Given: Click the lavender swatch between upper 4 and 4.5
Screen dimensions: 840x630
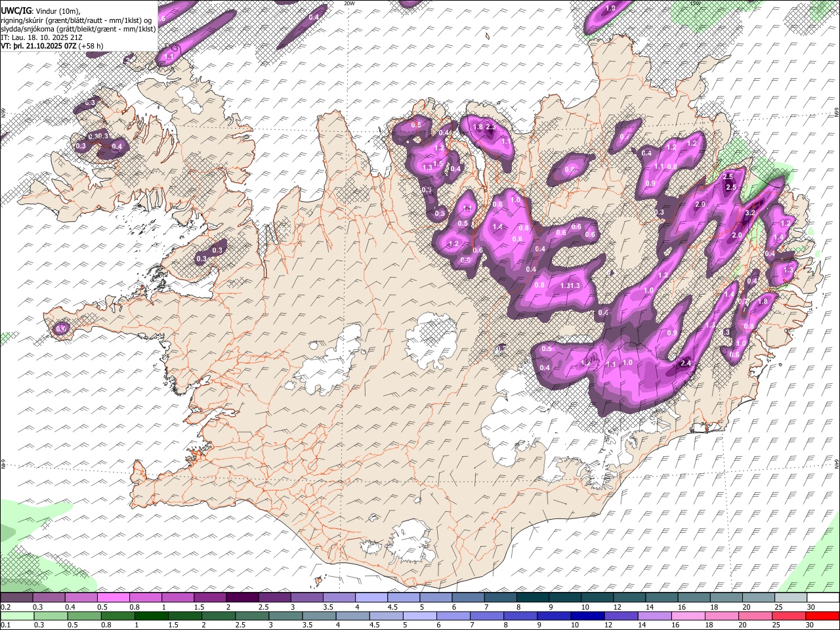Looking at the screenshot, I should [x=371, y=597].
